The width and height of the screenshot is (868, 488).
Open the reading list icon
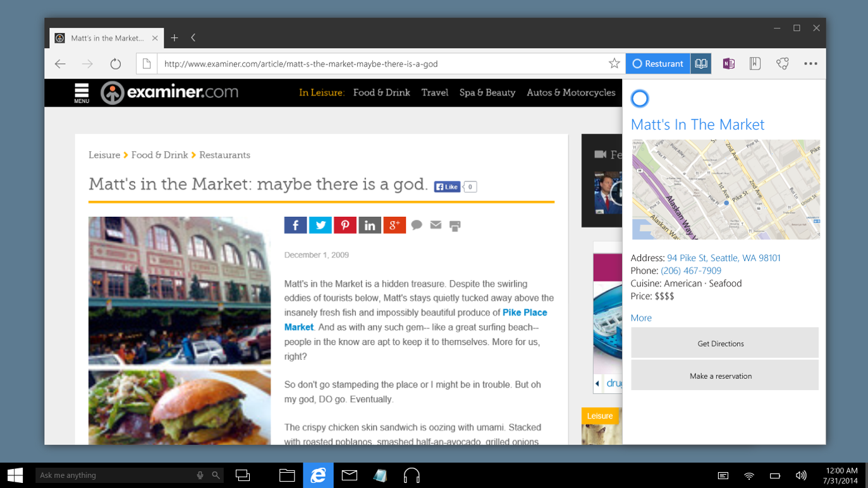755,63
